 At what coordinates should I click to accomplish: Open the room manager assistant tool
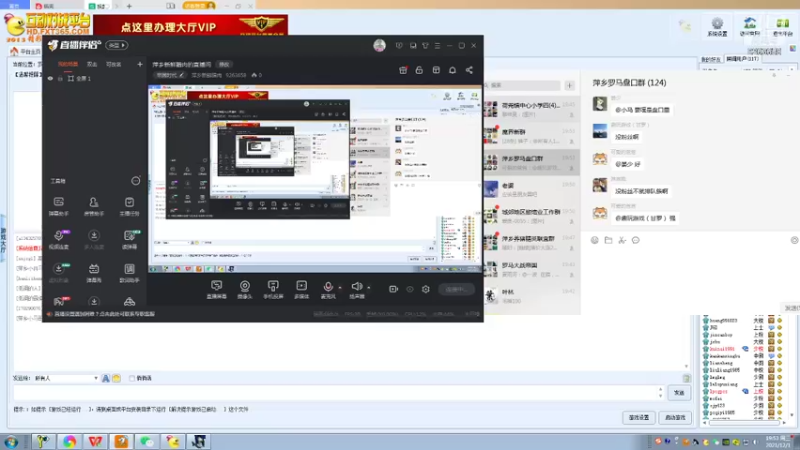pyautogui.click(x=93, y=206)
